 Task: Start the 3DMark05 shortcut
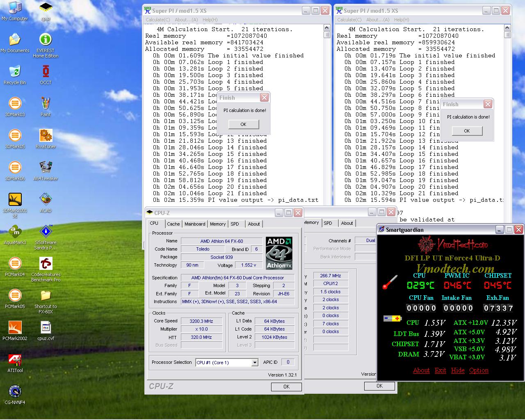[15, 139]
